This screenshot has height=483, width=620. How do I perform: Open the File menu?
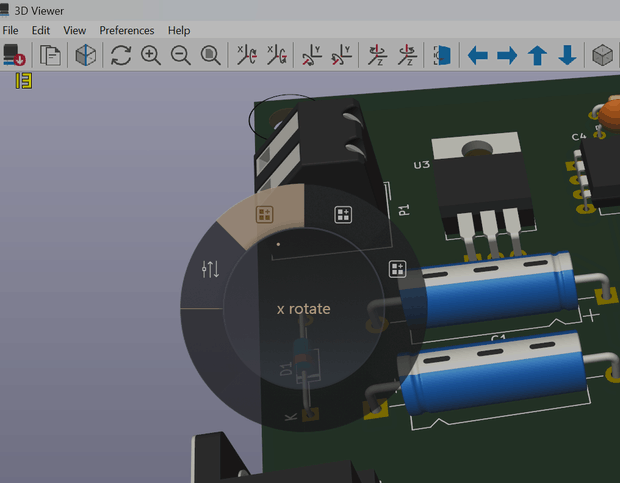point(10,30)
